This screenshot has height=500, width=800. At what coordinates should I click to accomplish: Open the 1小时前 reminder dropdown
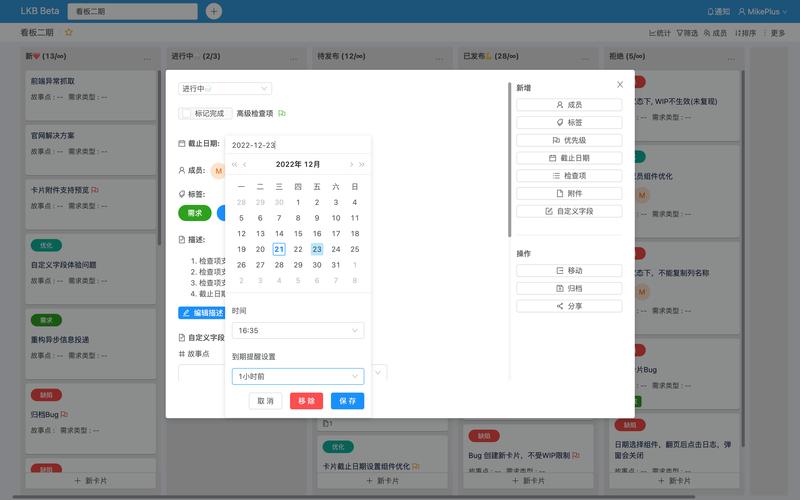(x=298, y=377)
